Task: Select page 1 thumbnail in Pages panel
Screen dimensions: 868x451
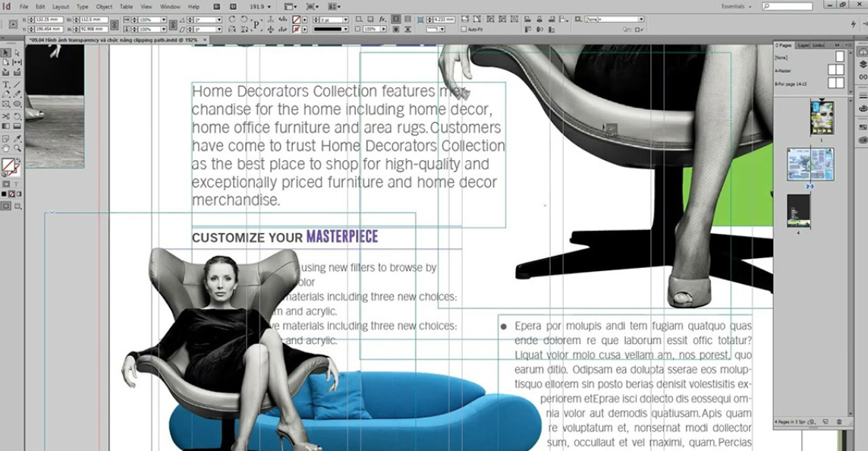Action: pyautogui.click(x=822, y=118)
